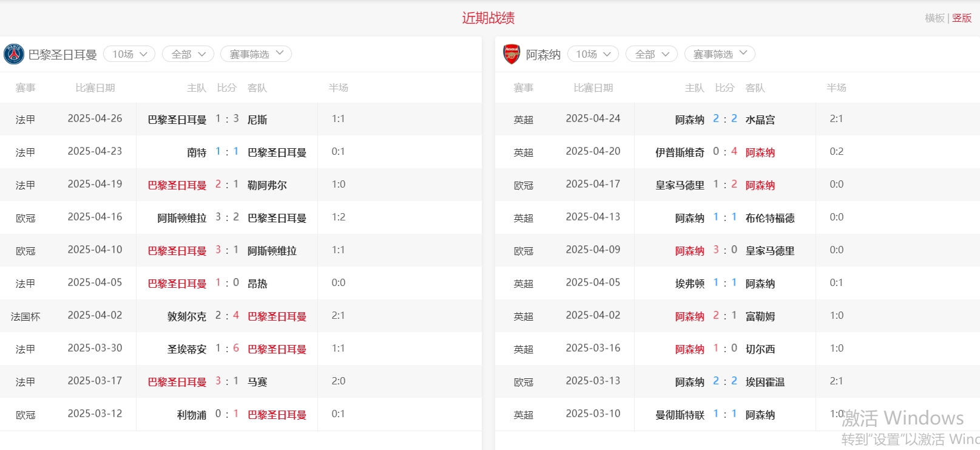Open 利物浦 team link
The height and width of the screenshot is (450, 980).
coord(192,415)
